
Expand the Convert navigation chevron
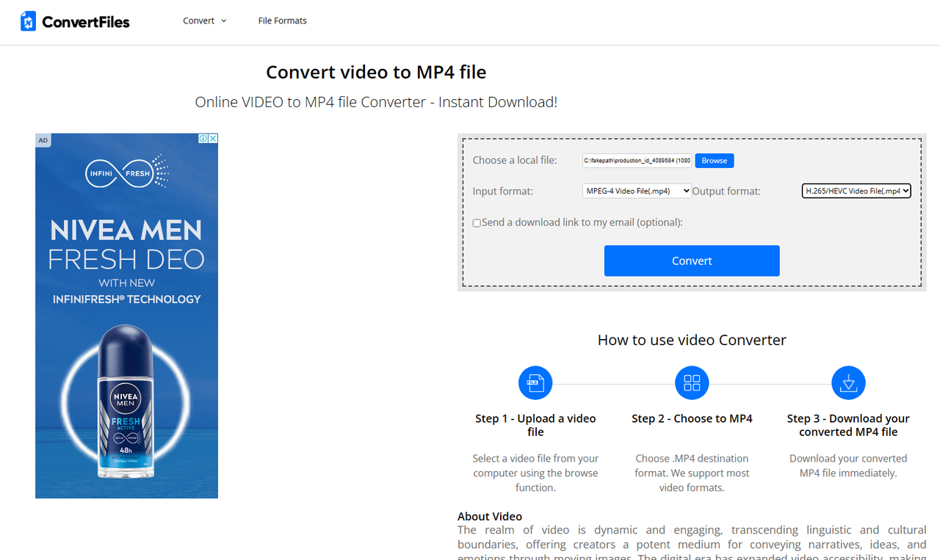(224, 21)
